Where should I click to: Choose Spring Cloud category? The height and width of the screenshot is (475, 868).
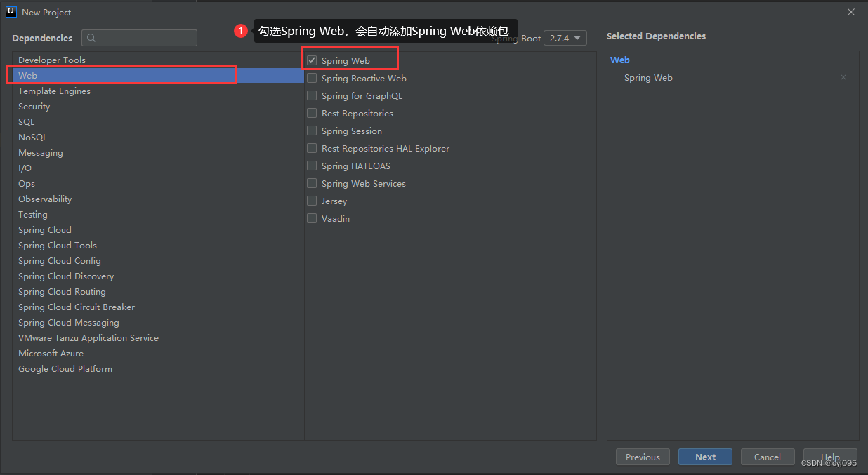[x=158, y=230]
